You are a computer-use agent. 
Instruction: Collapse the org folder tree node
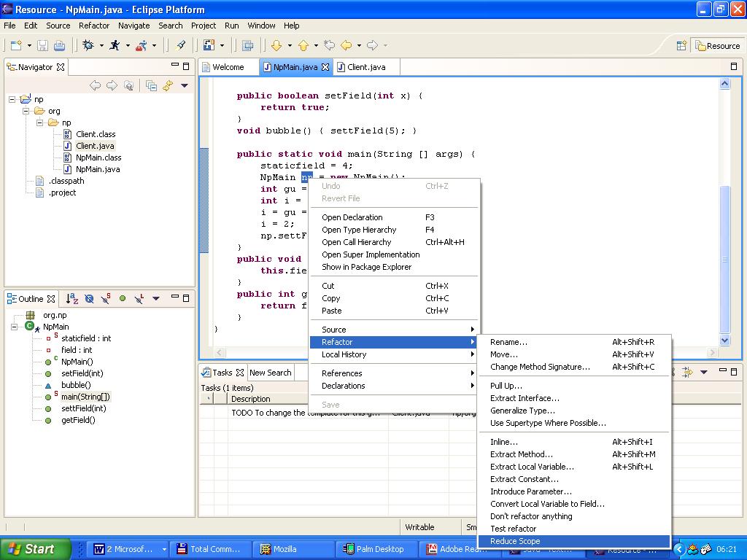26,111
